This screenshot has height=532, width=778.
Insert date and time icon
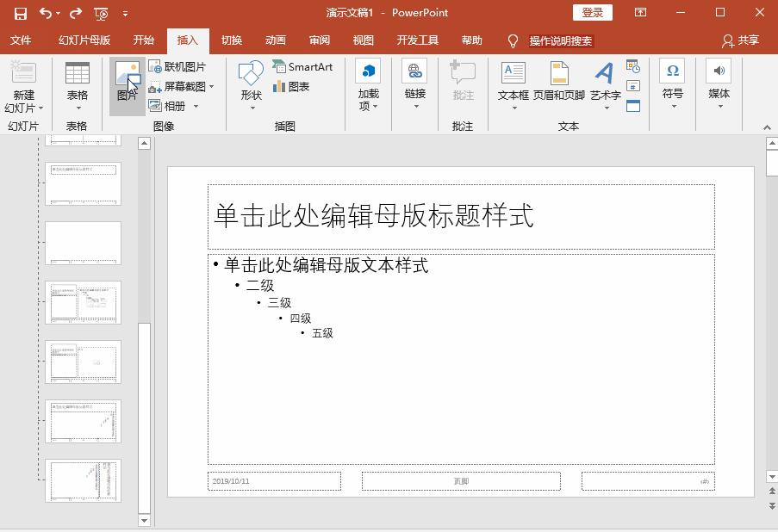click(x=634, y=66)
